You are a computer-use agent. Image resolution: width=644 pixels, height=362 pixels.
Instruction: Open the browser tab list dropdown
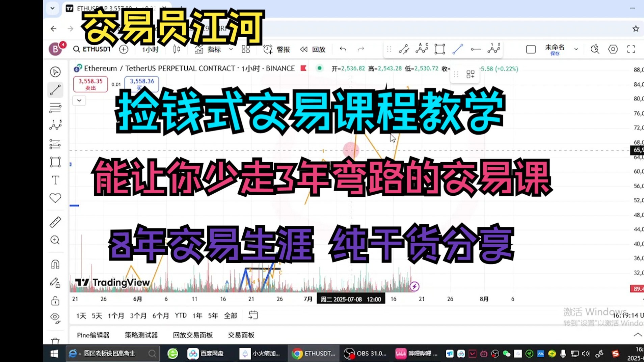click(53, 8)
